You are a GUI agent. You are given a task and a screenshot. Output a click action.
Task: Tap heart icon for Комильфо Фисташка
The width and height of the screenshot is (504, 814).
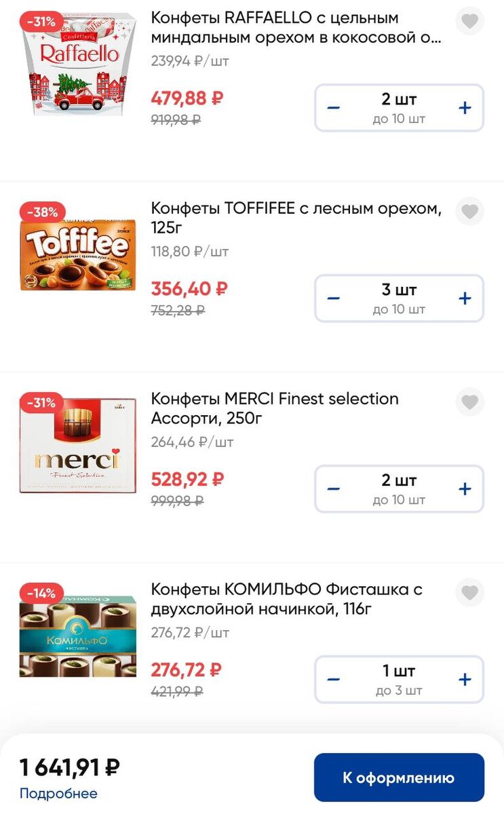pos(469,593)
